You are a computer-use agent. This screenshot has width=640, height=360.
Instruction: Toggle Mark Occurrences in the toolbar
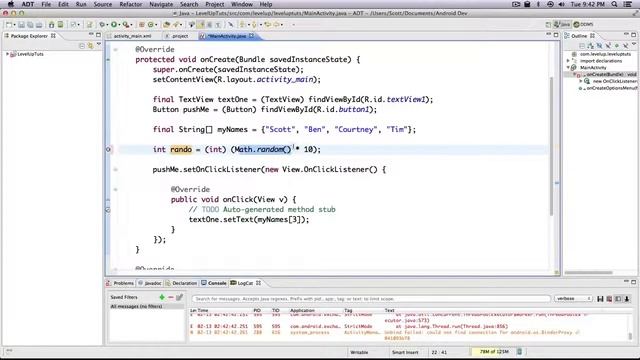pos(201,24)
